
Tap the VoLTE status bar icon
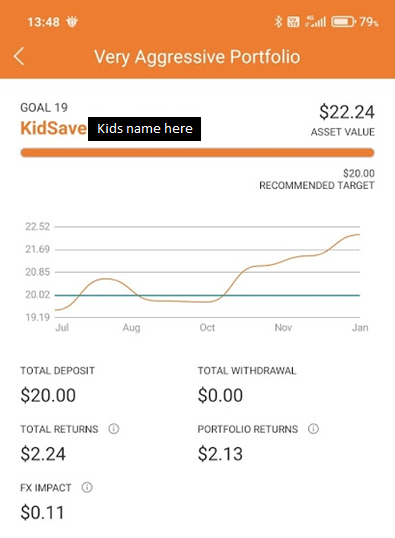tap(293, 22)
